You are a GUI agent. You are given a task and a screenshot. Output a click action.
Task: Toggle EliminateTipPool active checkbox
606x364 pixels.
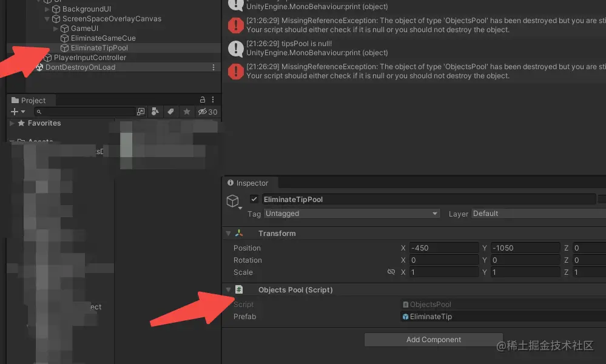[x=254, y=199]
